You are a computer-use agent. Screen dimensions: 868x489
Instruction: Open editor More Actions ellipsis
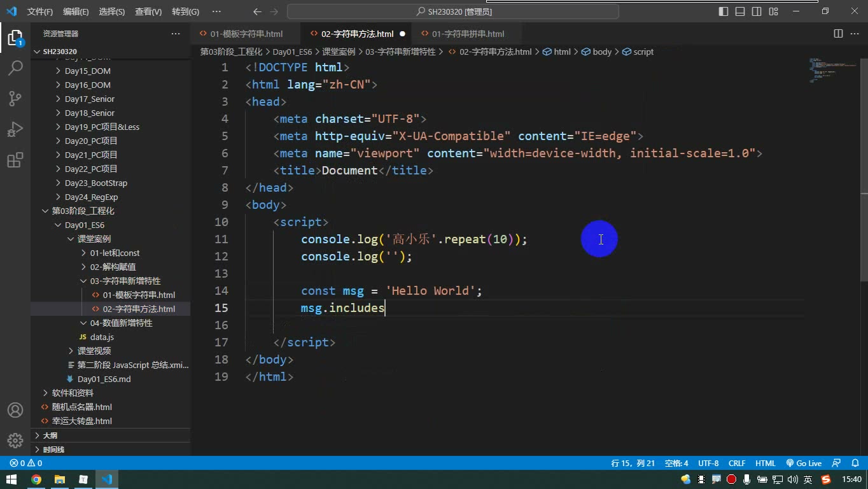[855, 34]
